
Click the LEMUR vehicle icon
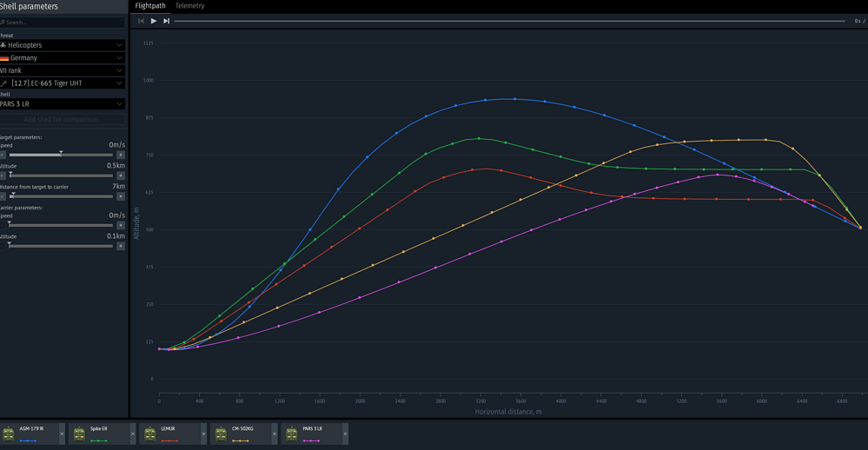pos(150,434)
